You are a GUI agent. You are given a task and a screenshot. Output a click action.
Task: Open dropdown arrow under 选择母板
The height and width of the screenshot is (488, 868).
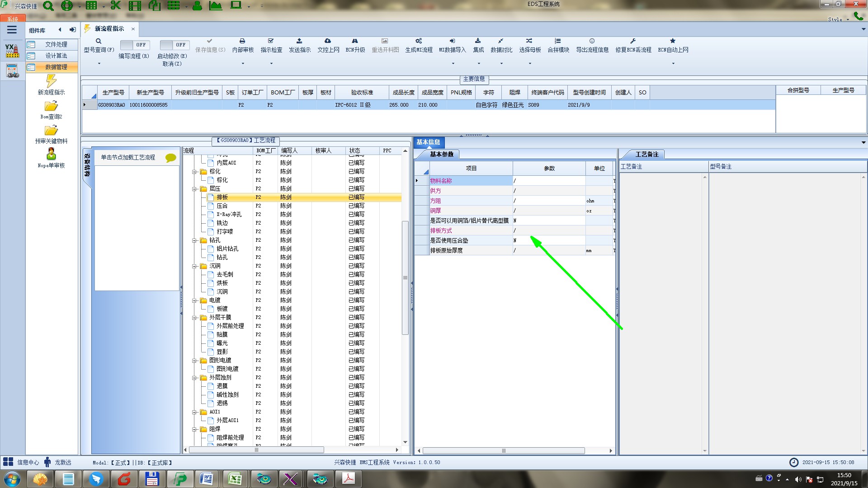(x=530, y=64)
